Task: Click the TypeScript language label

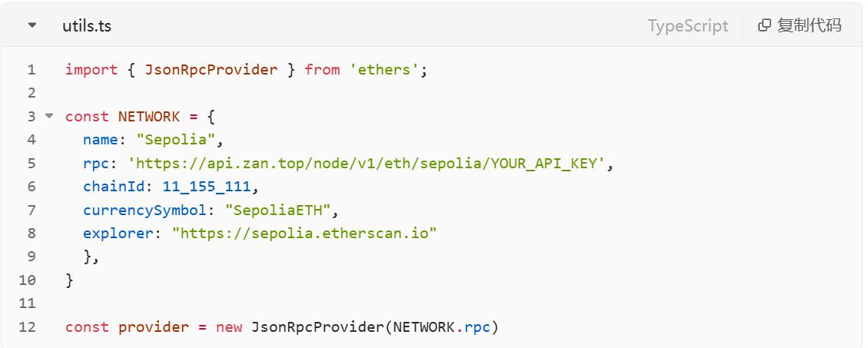Action: click(687, 26)
